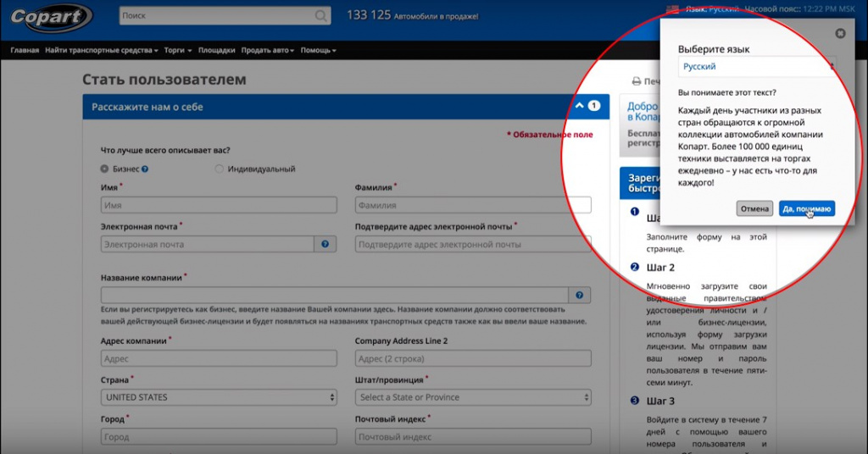Click the printer icon
Screen dimensions: 868x454
click(x=637, y=81)
